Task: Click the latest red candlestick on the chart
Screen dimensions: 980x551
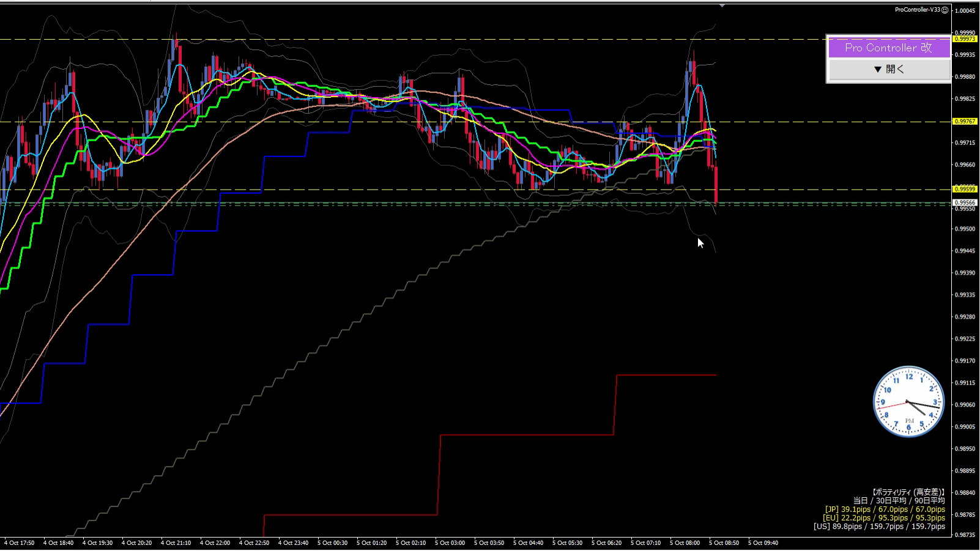Action: [716, 185]
